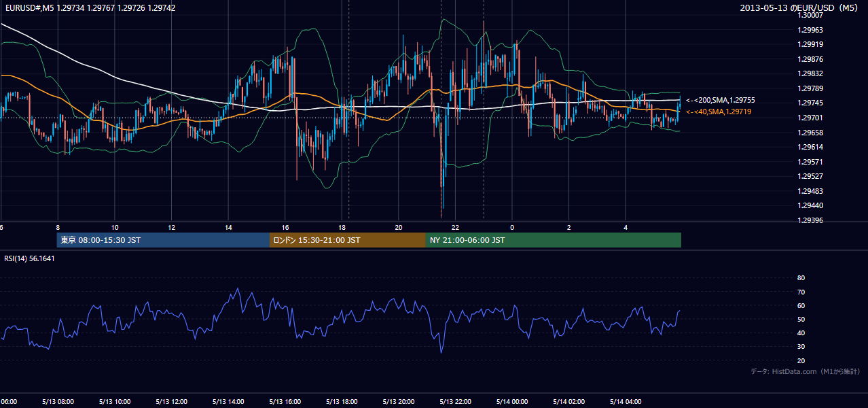Click the RSI(14) 56.1641 indicator label
The height and width of the screenshot is (408, 868).
pyautogui.click(x=29, y=258)
